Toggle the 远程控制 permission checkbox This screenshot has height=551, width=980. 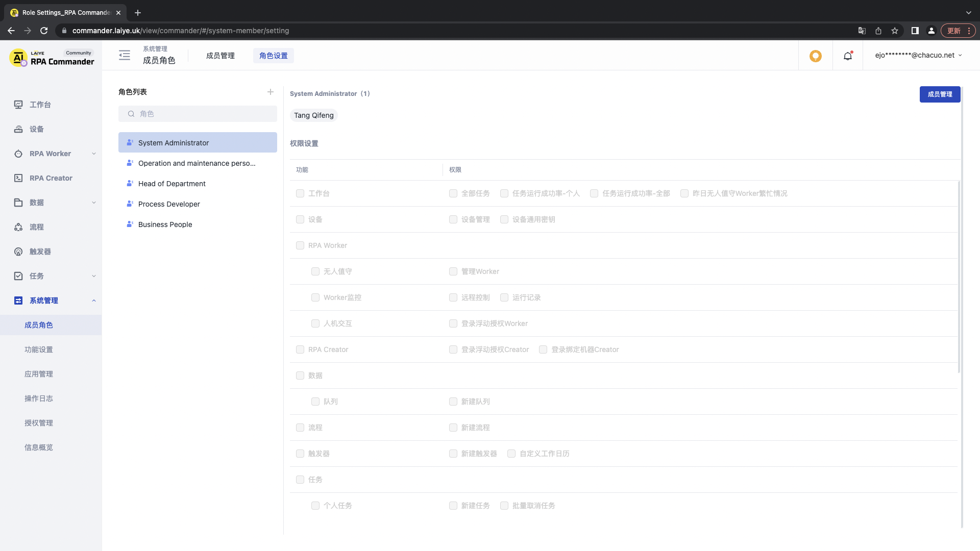pos(453,297)
